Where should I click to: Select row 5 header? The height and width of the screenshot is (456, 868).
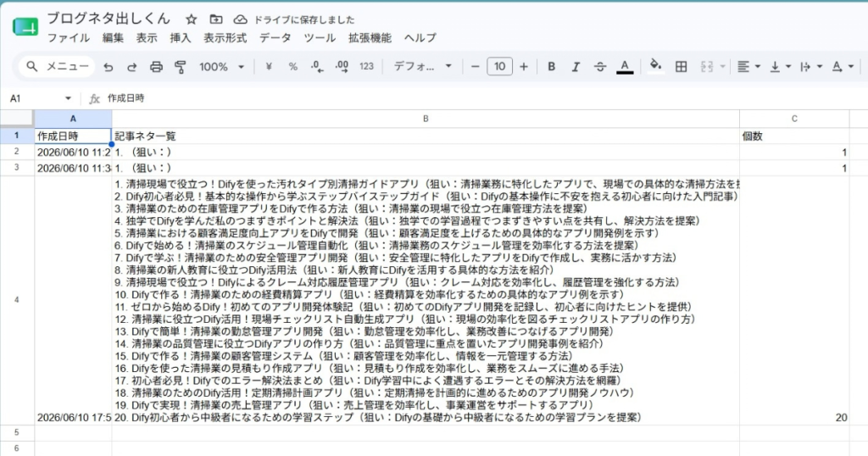point(17,433)
